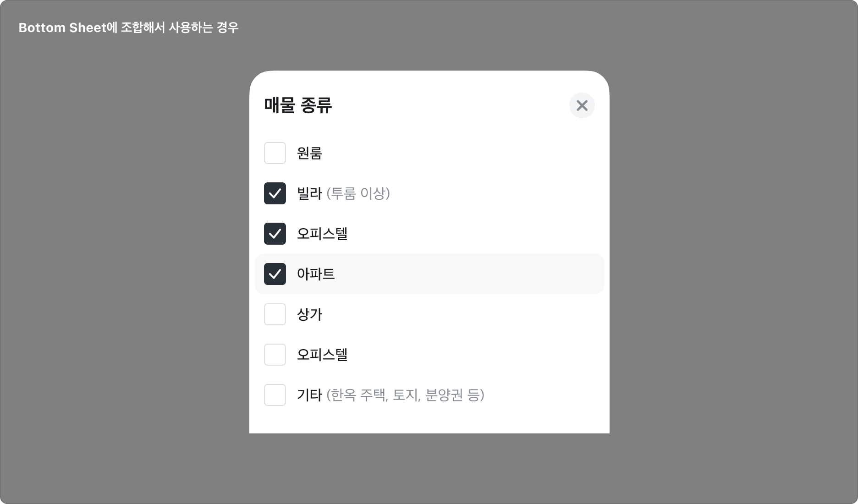858x504 pixels.
Task: Click the highlighted 아파트 row
Action: [x=429, y=274]
